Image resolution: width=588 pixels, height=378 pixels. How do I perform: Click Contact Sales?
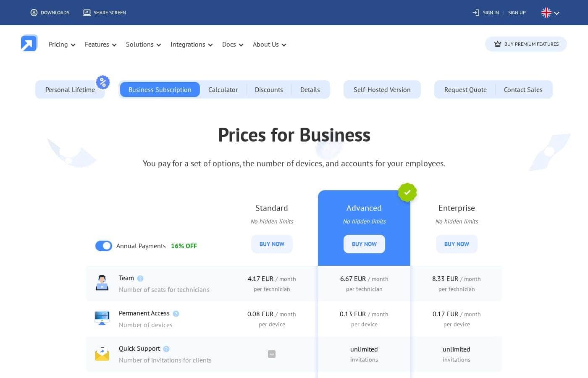click(x=523, y=90)
